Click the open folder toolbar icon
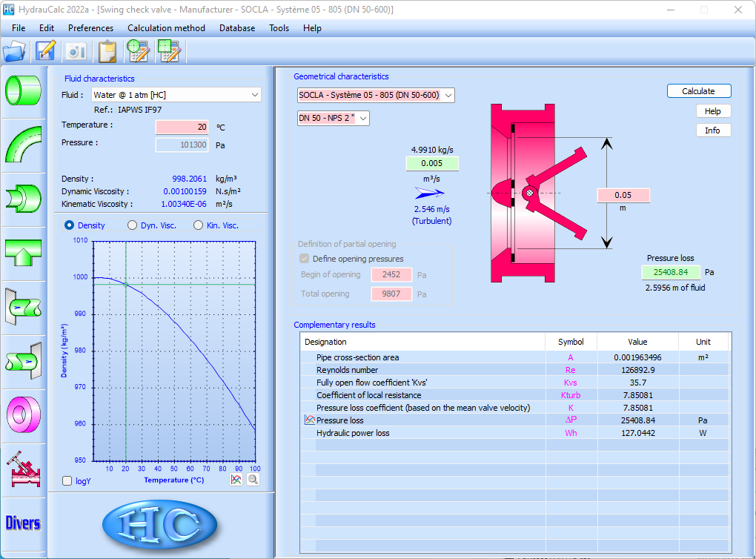Image resolution: width=756 pixels, height=559 pixels. (14, 51)
